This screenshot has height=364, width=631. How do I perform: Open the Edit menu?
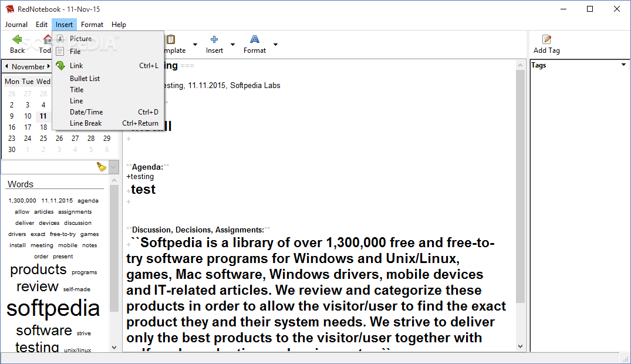(x=42, y=25)
